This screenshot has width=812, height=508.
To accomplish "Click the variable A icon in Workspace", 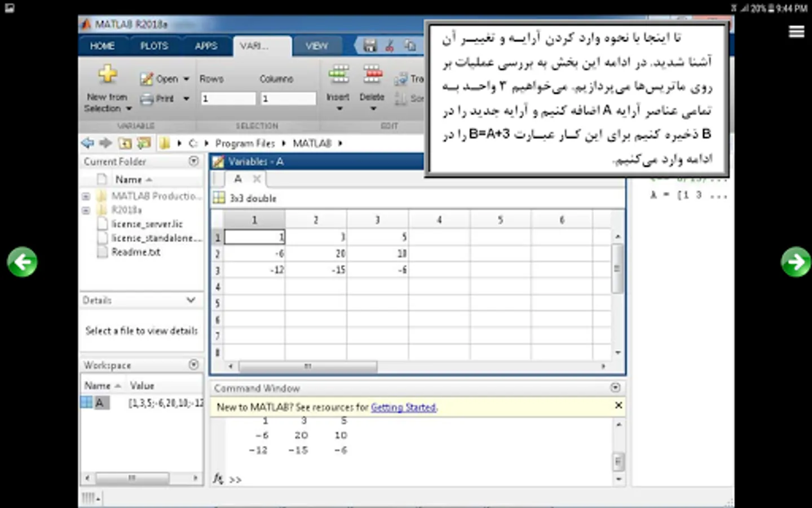I will click(x=86, y=402).
